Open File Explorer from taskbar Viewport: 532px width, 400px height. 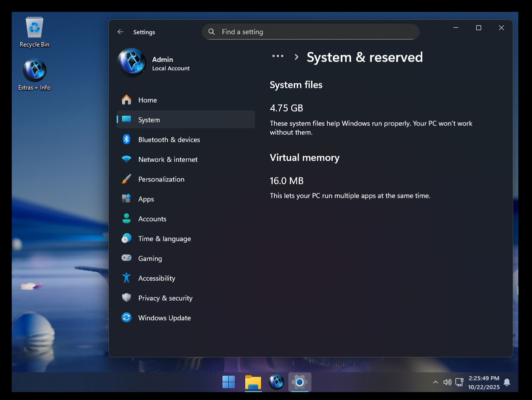tap(253, 382)
